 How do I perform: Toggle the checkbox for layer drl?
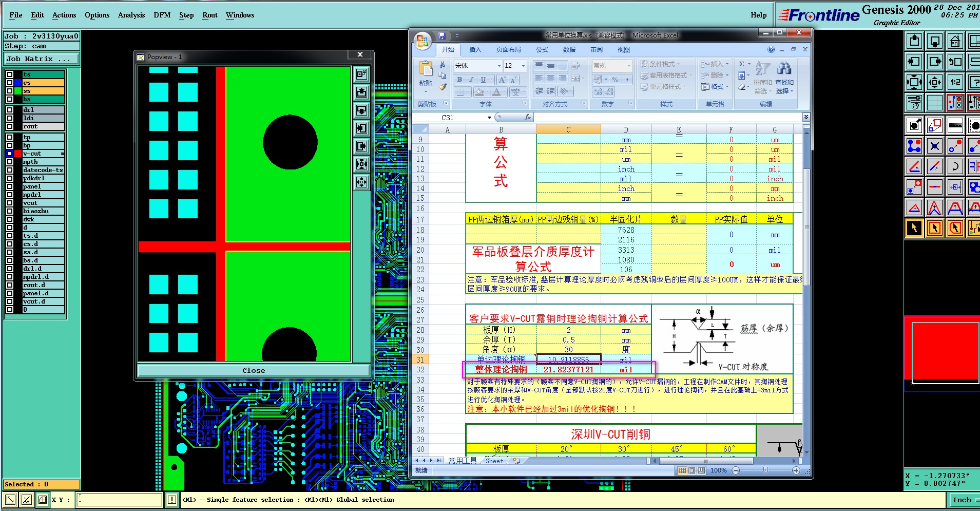pos(10,110)
